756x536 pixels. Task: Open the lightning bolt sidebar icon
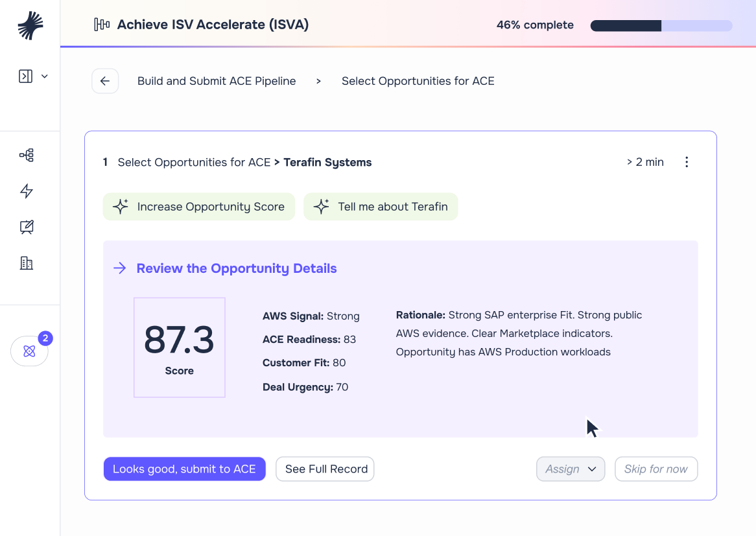click(27, 191)
